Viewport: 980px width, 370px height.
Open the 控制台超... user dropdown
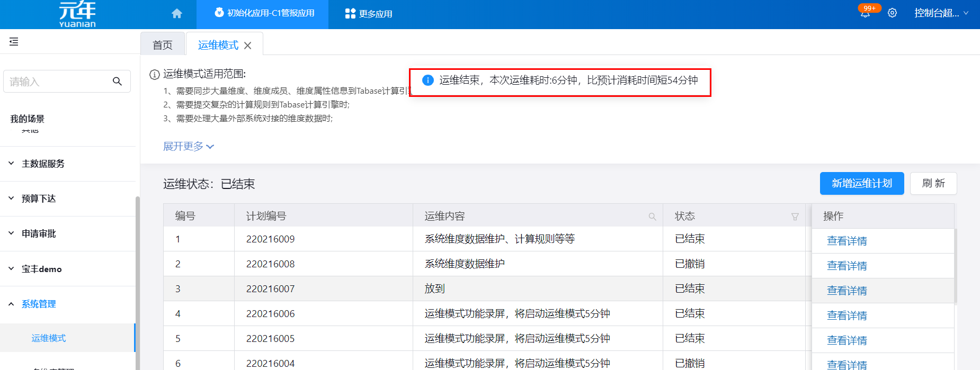pos(941,13)
